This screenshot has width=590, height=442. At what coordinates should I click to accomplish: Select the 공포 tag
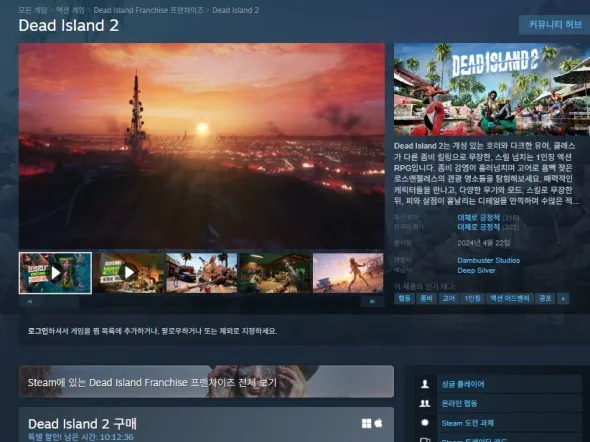545,299
